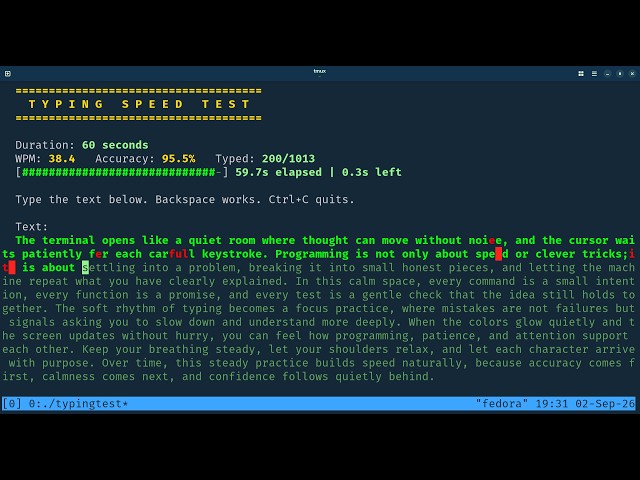Click the Accuracy value 95.5%
The height and width of the screenshot is (480, 640).
[178, 158]
